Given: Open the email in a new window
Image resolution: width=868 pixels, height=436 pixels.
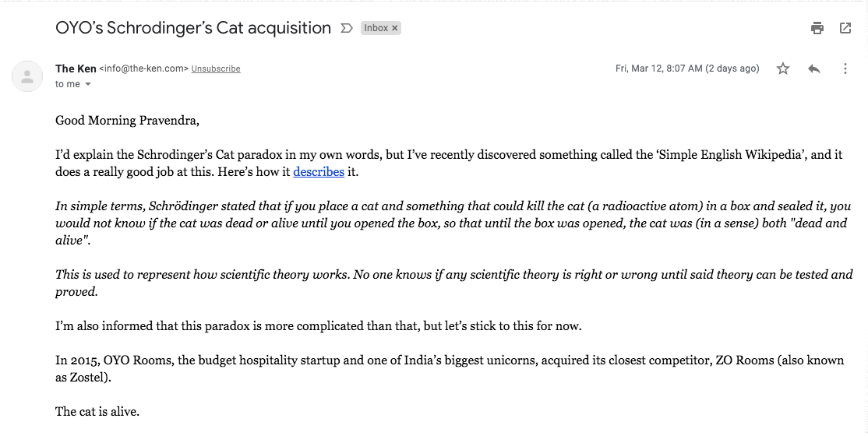Looking at the screenshot, I should click(x=845, y=28).
